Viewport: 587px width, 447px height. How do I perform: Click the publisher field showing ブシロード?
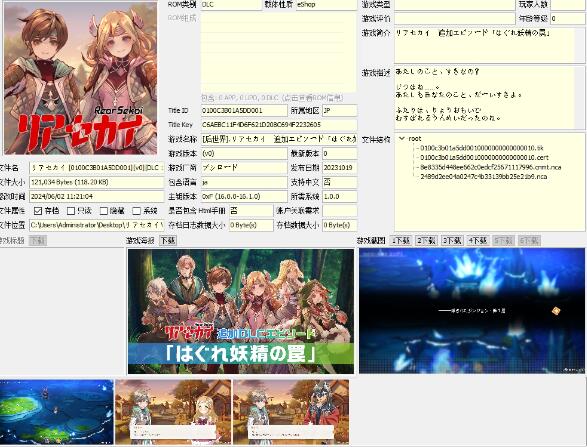pos(244,168)
